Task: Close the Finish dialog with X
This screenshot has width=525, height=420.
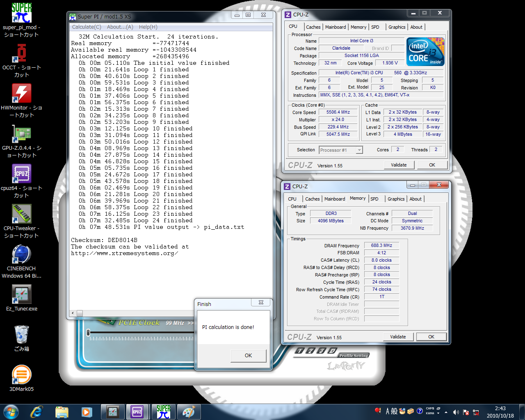Action: pyautogui.click(x=261, y=303)
